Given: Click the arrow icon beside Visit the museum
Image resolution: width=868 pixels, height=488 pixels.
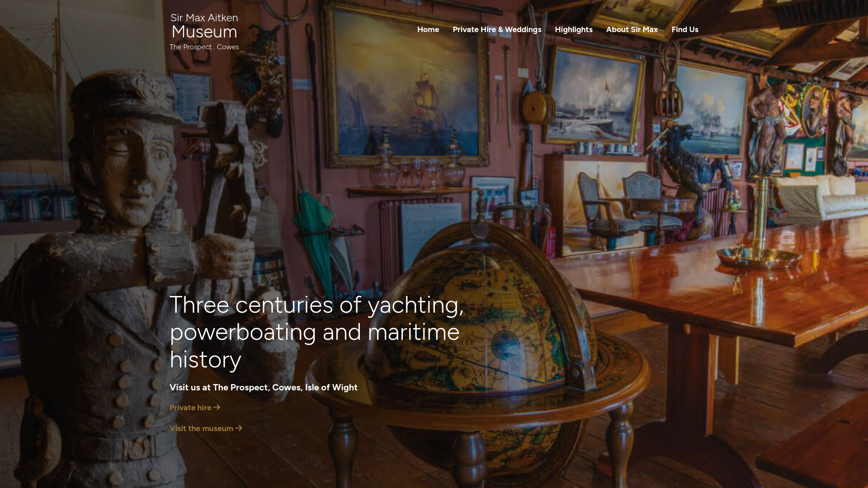Looking at the screenshot, I should 239,428.
